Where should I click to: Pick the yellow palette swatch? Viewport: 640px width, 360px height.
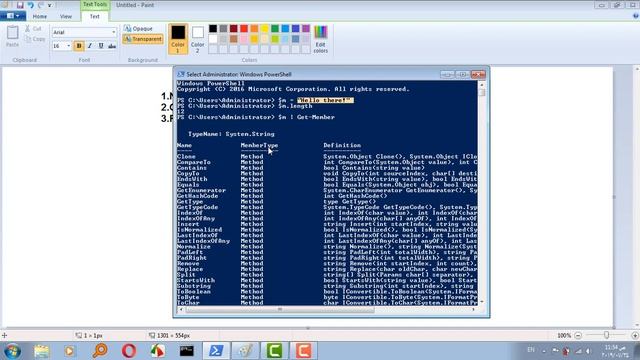(x=264, y=29)
